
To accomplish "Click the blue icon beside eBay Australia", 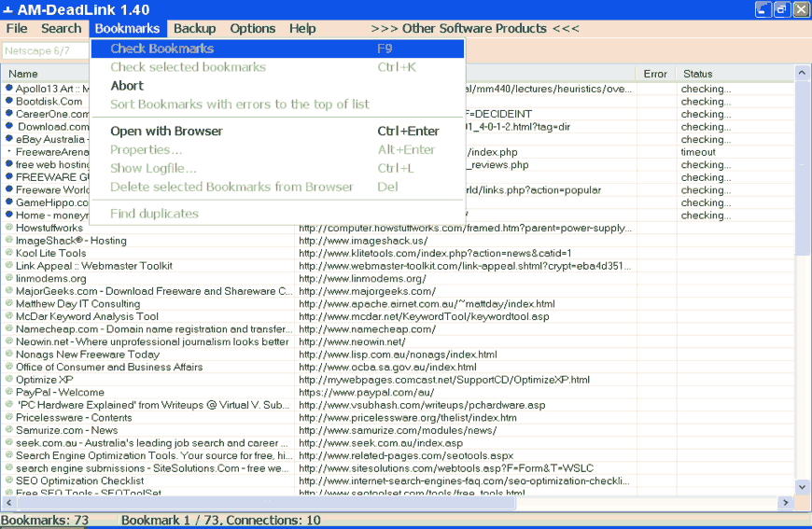I will click(8, 139).
